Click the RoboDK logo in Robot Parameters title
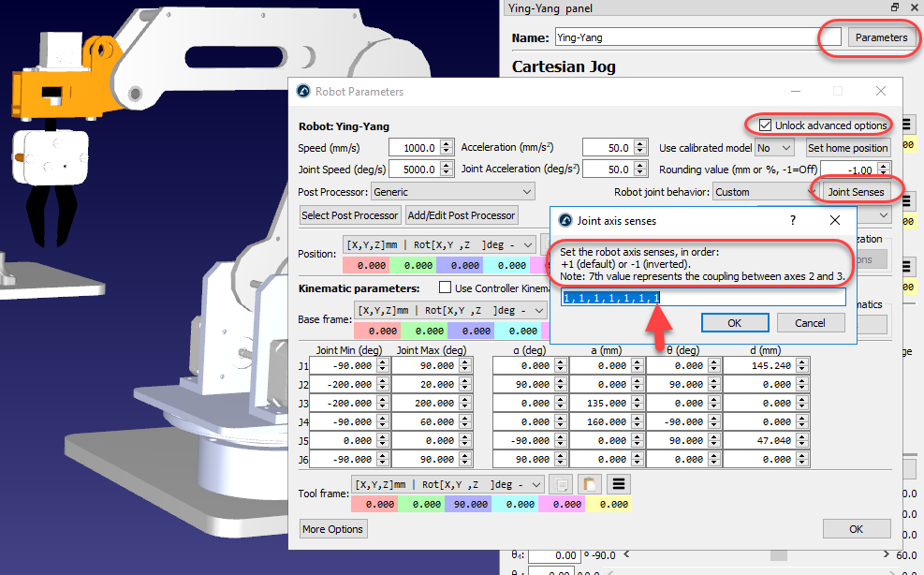This screenshot has width=924, height=575. tap(303, 92)
